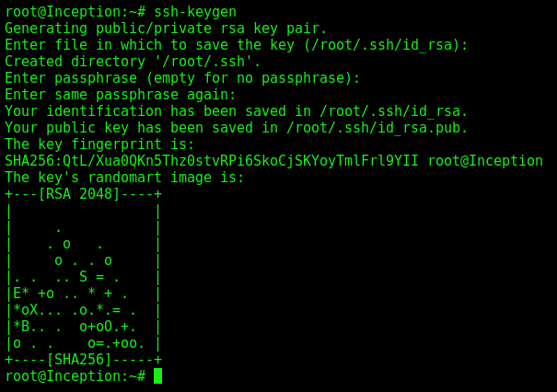
Task: Click the 'S' character in the randomart
Action: coord(84,277)
